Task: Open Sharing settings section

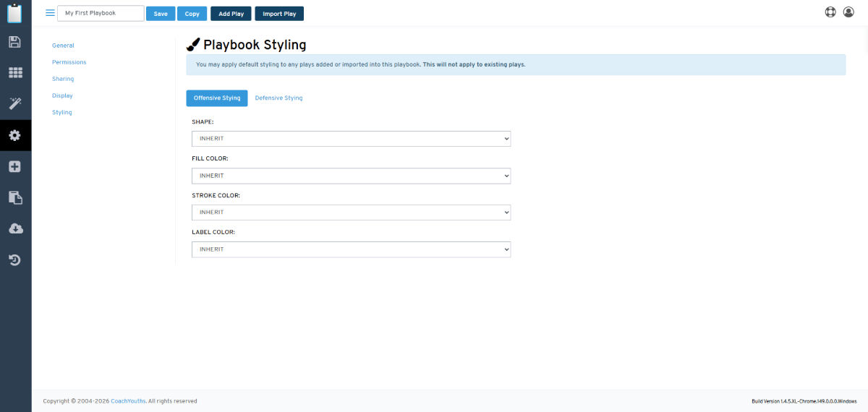Action: pyautogui.click(x=63, y=79)
